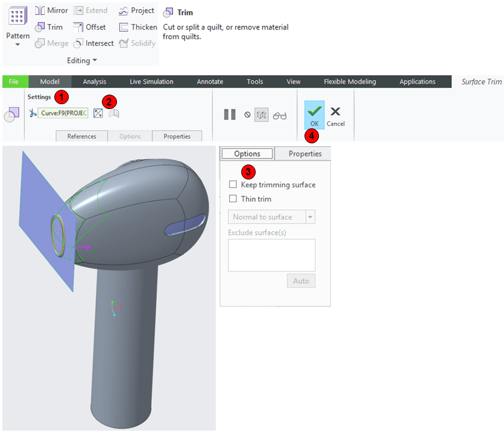Open the Pattern dropdown arrow
This screenshot has width=504, height=433.
click(17, 45)
